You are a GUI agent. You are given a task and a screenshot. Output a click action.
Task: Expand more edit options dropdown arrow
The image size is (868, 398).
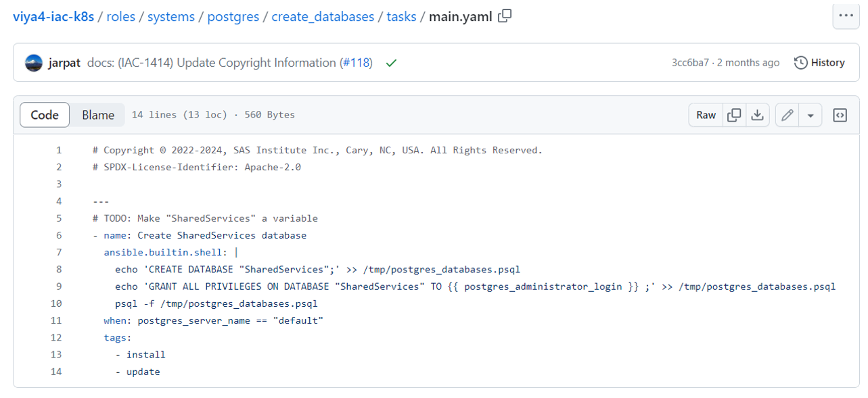point(810,115)
